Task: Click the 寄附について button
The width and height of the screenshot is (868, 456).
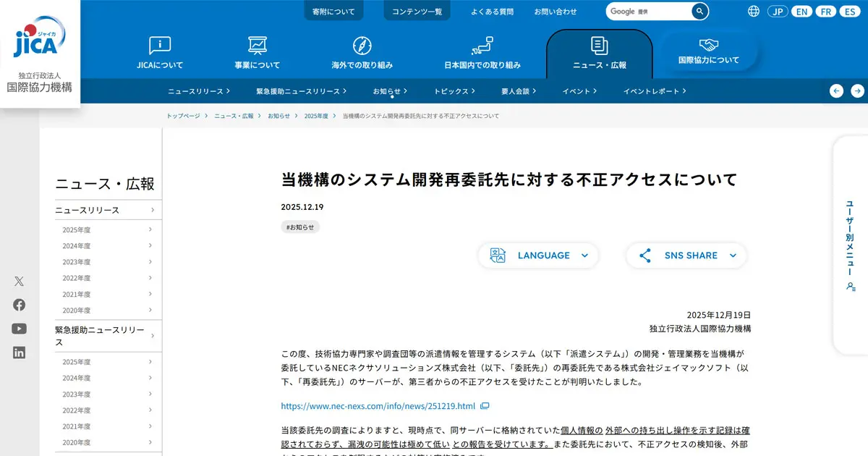Action: click(x=333, y=12)
